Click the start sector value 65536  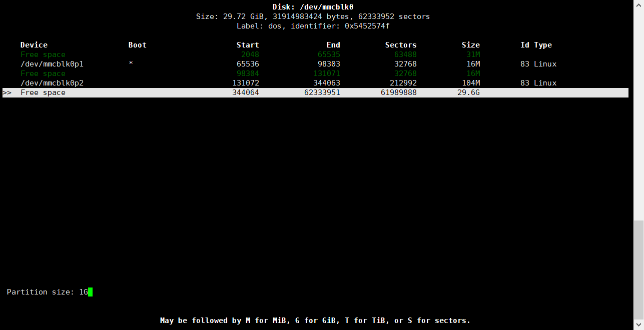[248, 64]
